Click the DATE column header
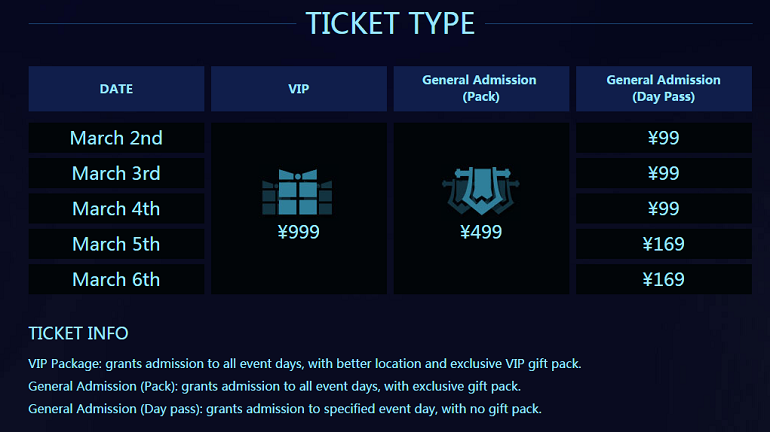 coord(116,89)
